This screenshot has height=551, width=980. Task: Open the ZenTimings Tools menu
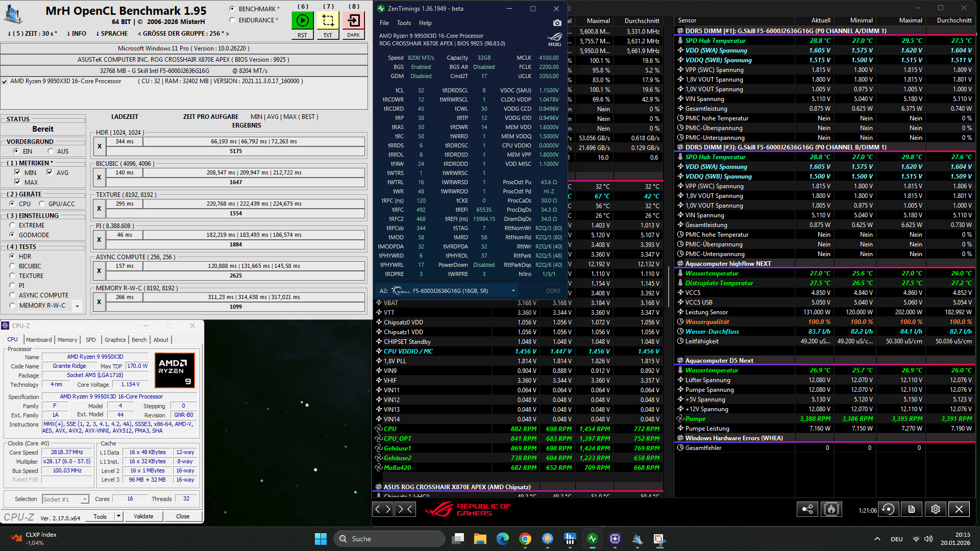(404, 23)
